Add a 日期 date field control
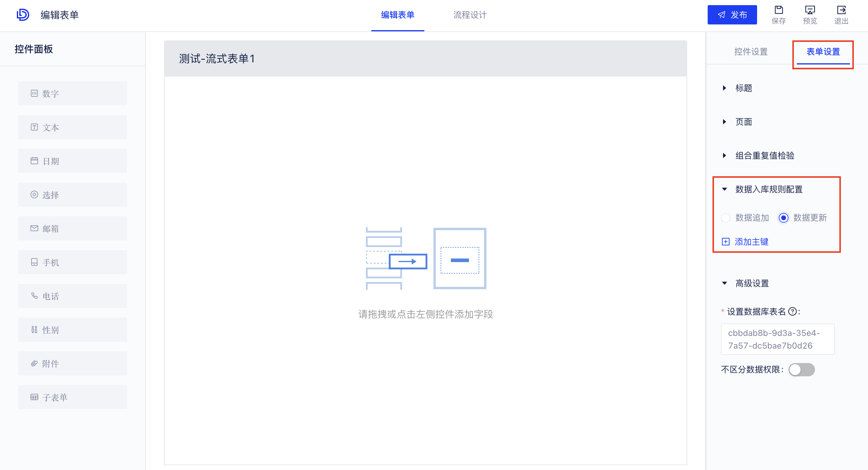 [72, 161]
